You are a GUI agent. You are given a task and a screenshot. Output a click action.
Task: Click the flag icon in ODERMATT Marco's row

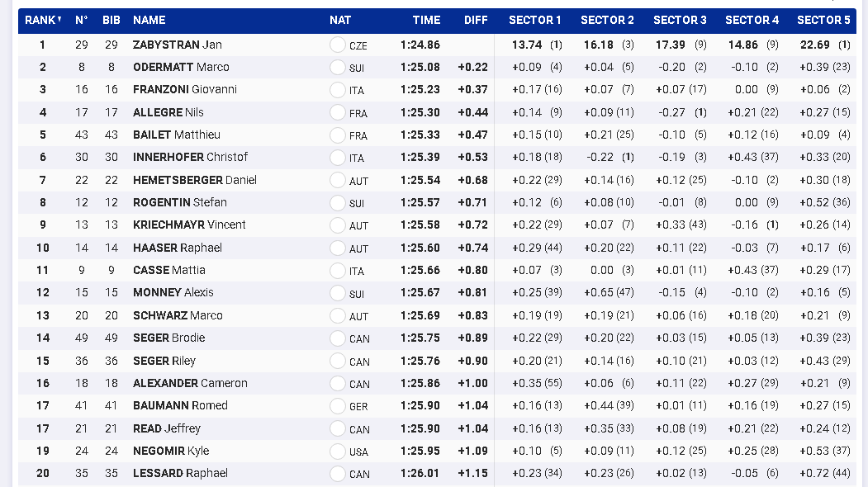pyautogui.click(x=337, y=68)
